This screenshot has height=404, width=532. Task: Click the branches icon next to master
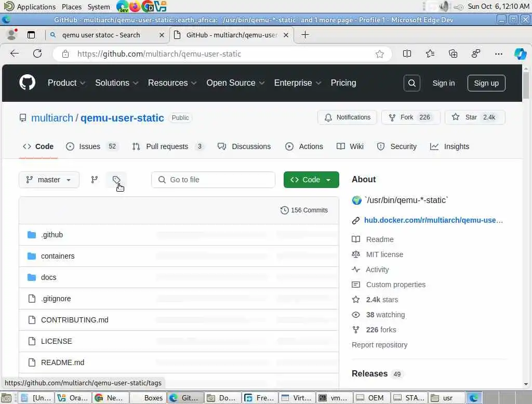[x=95, y=180]
